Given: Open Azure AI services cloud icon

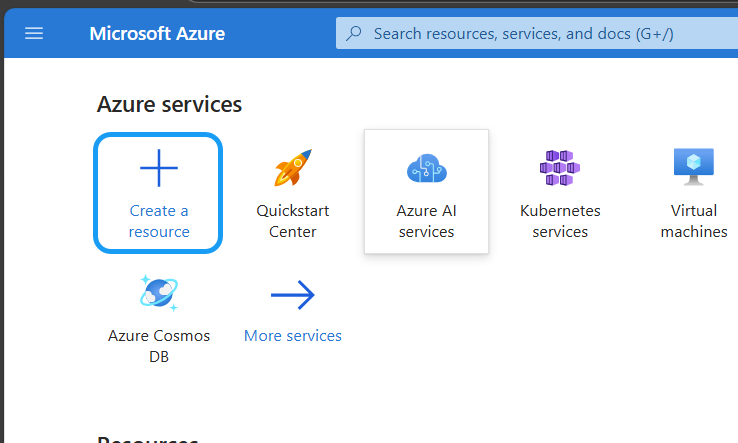Looking at the screenshot, I should 426,168.
